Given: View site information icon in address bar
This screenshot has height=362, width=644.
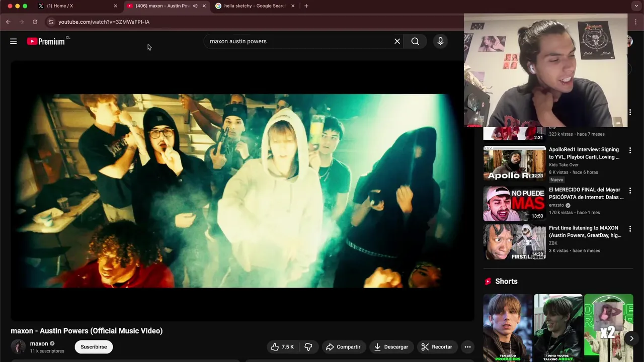Looking at the screenshot, I should pos(50,22).
